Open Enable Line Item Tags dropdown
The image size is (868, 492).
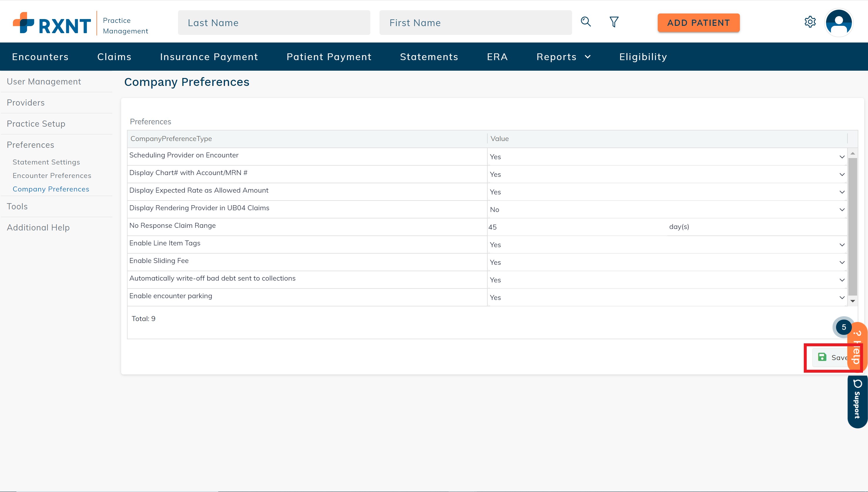(x=667, y=245)
